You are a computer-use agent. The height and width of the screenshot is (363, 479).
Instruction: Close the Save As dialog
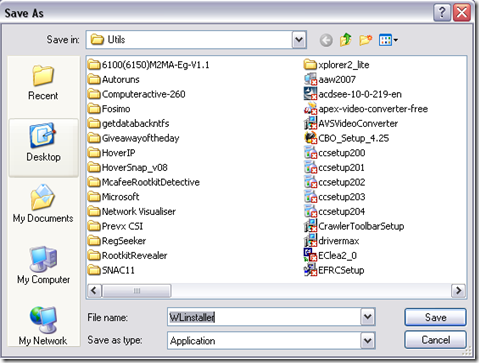(x=462, y=13)
